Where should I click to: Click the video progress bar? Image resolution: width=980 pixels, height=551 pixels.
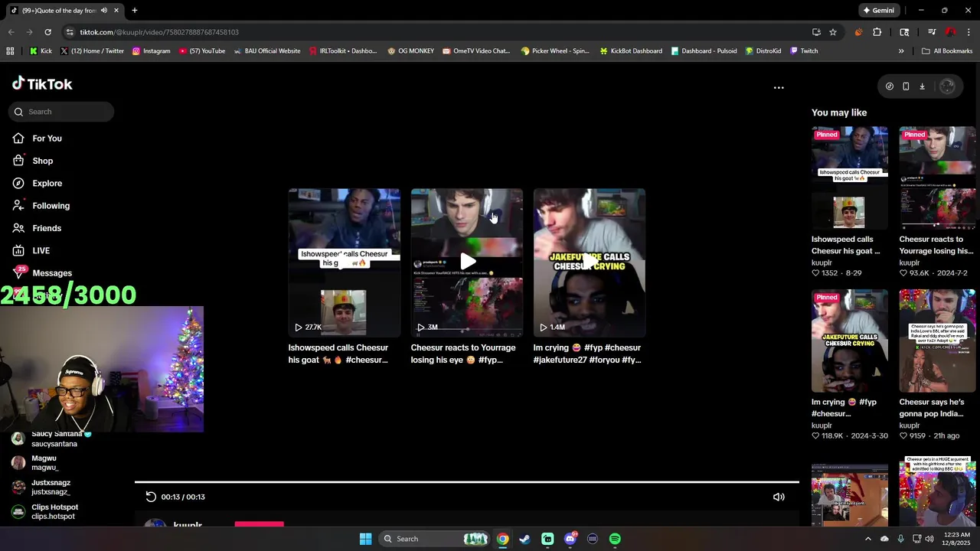point(467,482)
